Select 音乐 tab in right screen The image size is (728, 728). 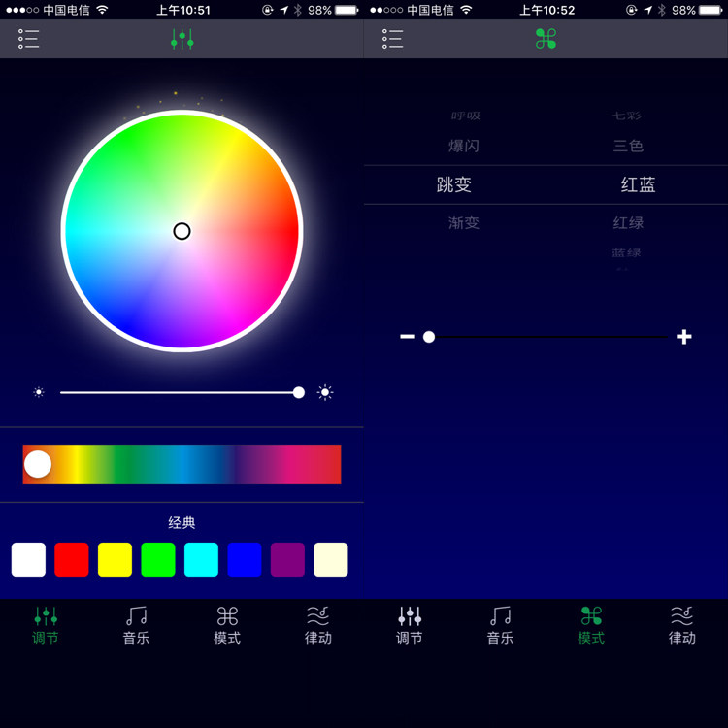pos(500,625)
